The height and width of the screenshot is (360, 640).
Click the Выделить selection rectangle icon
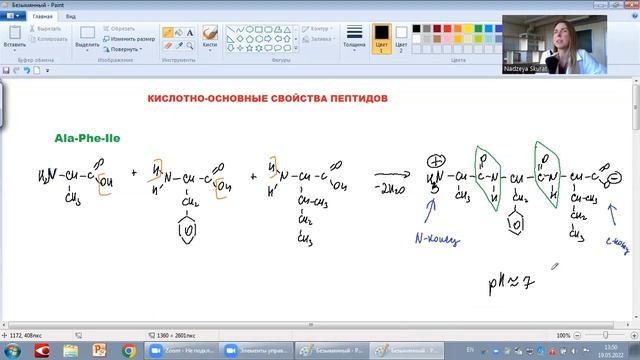click(87, 33)
